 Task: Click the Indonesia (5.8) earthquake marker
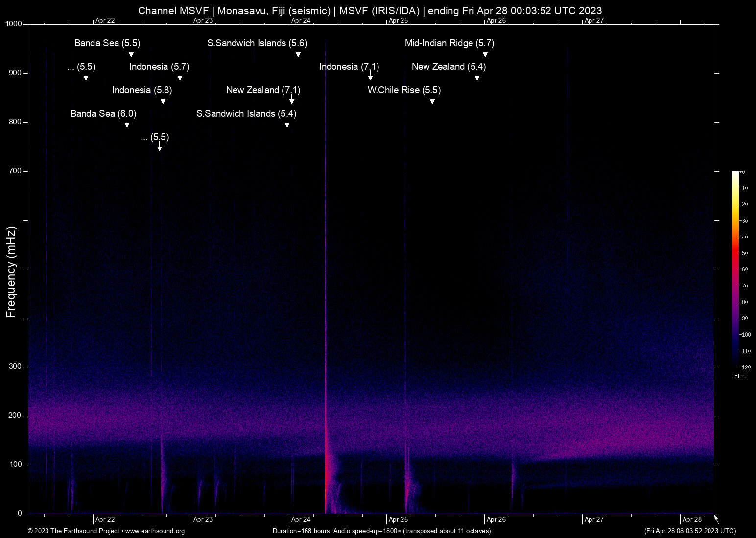tap(163, 100)
